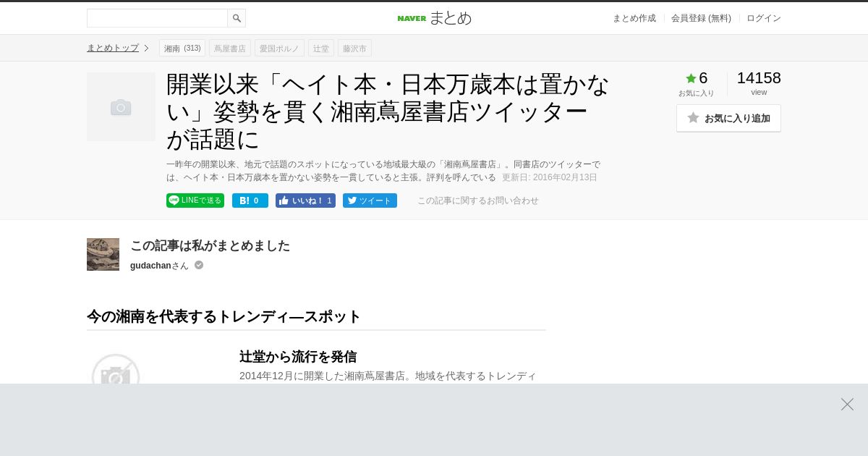Click 今の湘南を代表するトレンディ―スポット heading
Viewport: 868px width, 456px height.
pos(224,316)
